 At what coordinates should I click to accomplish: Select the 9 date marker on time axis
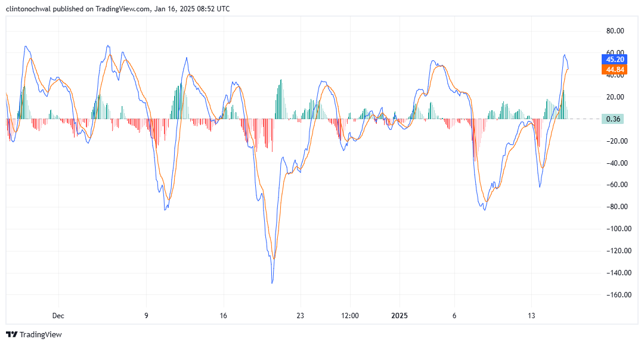coord(146,316)
